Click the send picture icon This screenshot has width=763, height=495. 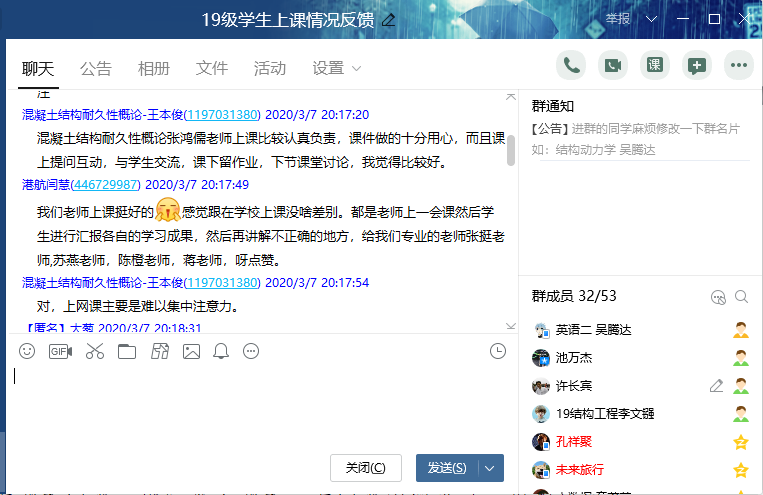191,351
